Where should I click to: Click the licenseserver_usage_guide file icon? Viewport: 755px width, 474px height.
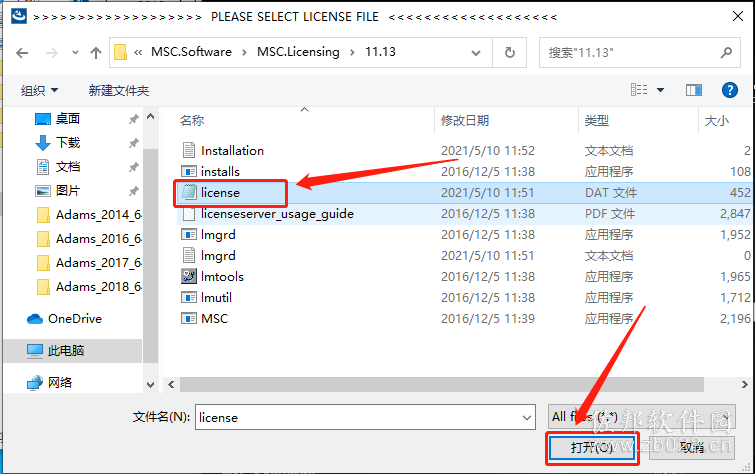click(x=189, y=213)
